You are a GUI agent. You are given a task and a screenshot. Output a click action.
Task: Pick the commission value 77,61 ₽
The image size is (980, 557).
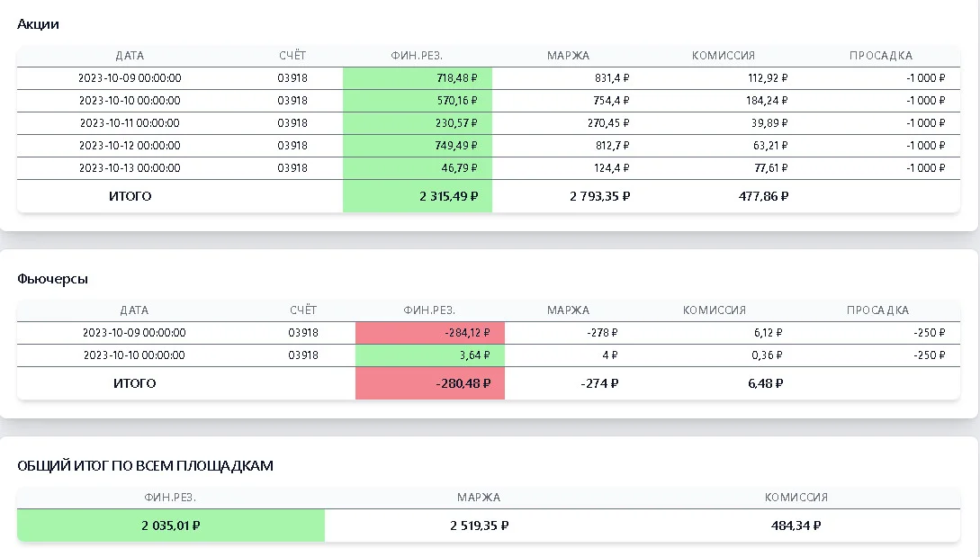[x=770, y=168]
